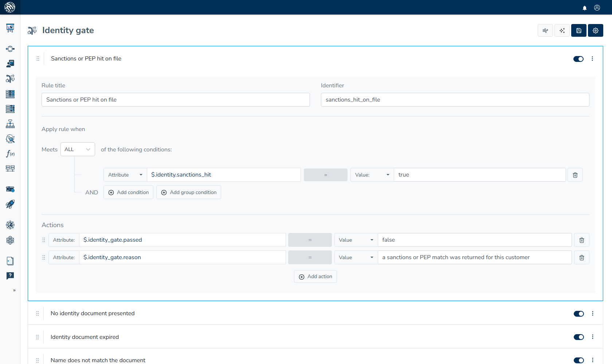
Task: Edit the Identifier field sanctions_hit_on_file
Action: point(455,100)
